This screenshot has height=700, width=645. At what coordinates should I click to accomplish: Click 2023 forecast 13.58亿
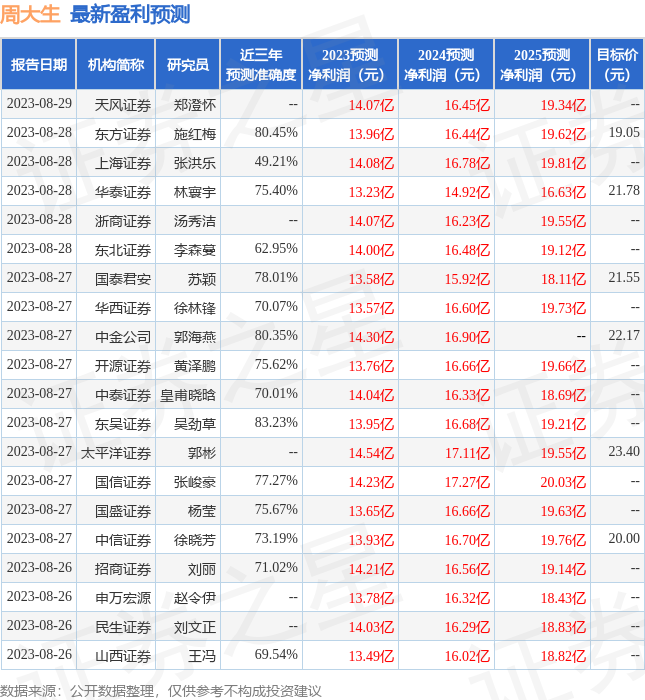pos(371,279)
